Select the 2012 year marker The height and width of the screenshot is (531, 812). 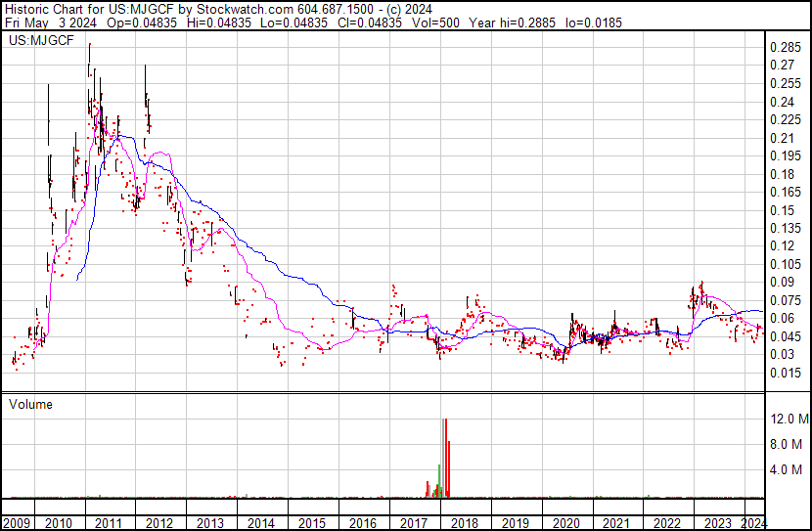(x=159, y=523)
